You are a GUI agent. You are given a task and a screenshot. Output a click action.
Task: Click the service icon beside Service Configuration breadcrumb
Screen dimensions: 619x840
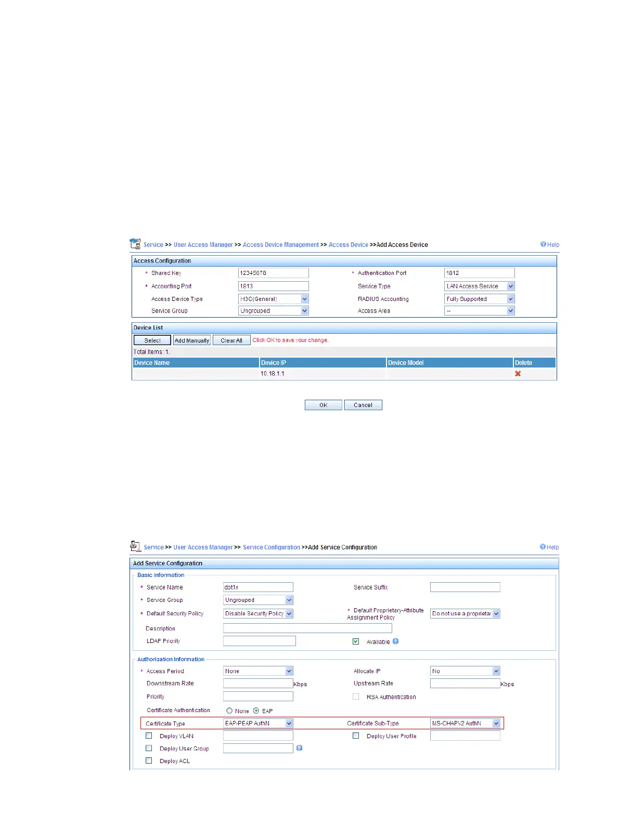pyautogui.click(x=135, y=546)
